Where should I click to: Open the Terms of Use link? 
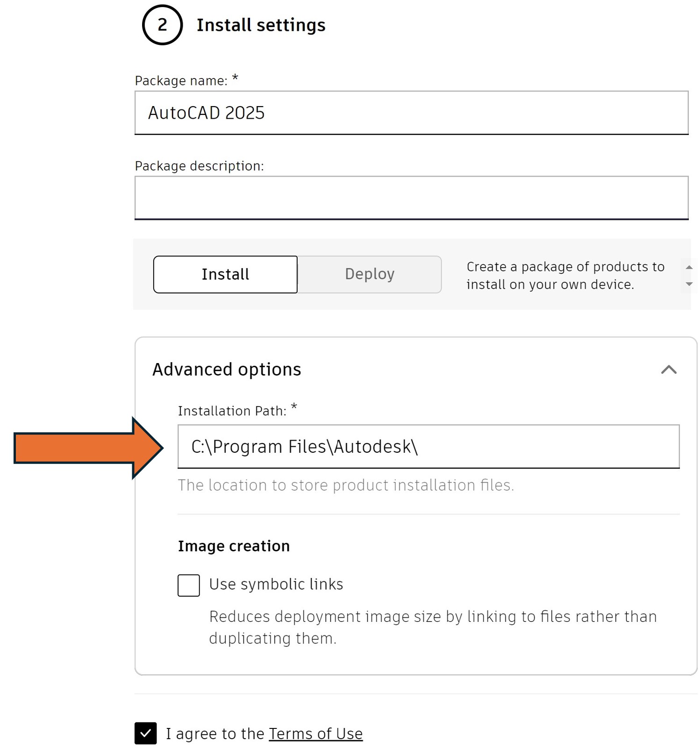(x=315, y=734)
